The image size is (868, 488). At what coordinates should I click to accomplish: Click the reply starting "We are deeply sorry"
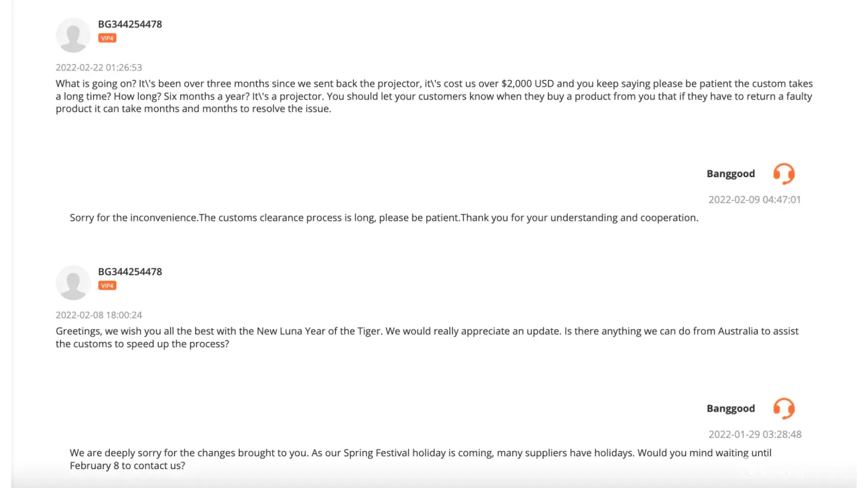(420, 453)
